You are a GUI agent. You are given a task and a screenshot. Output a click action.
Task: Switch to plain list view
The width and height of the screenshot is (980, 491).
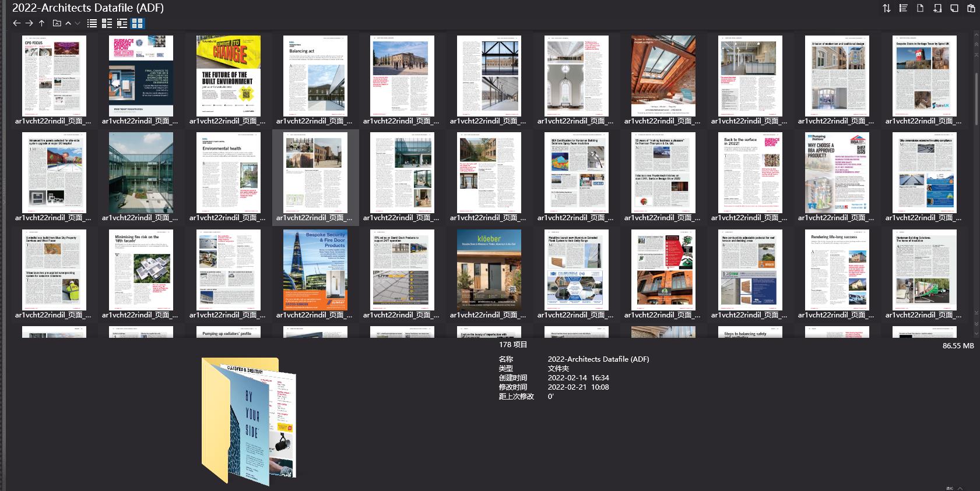click(x=92, y=23)
